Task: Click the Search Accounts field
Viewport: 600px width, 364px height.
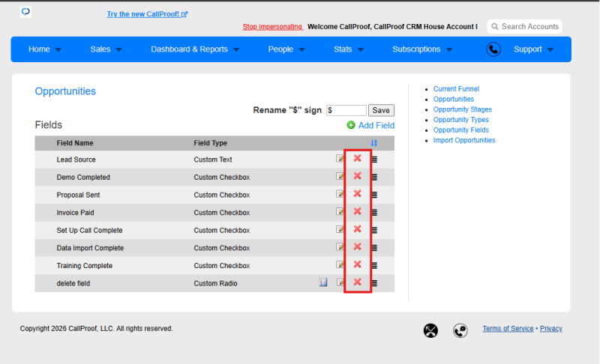Action: point(524,26)
